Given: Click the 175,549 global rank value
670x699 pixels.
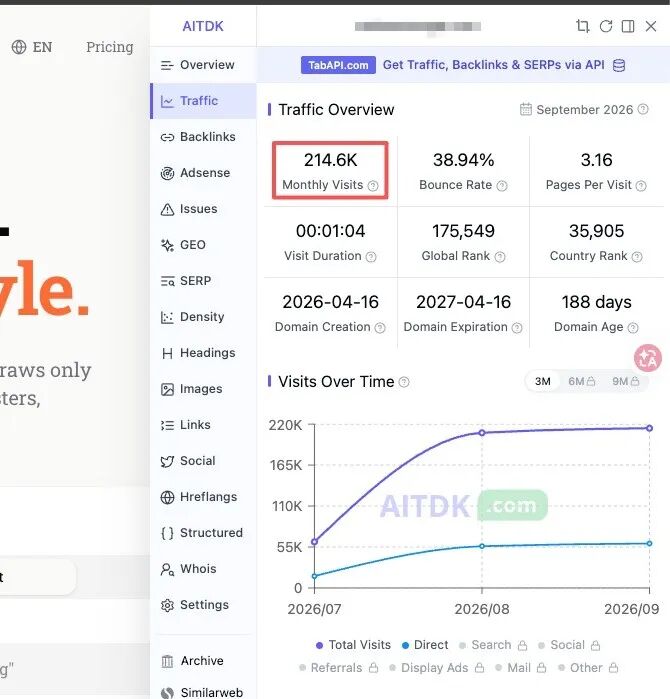Looking at the screenshot, I should click(x=463, y=231).
